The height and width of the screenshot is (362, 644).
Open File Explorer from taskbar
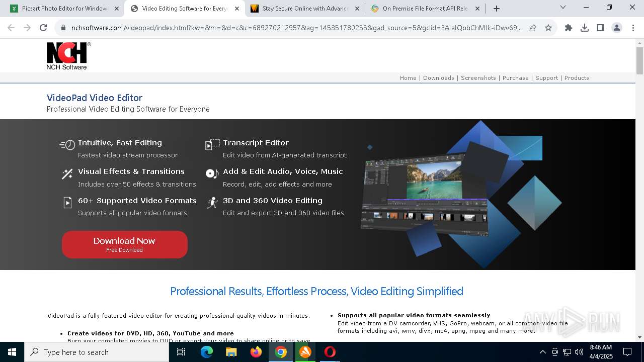[x=231, y=352]
